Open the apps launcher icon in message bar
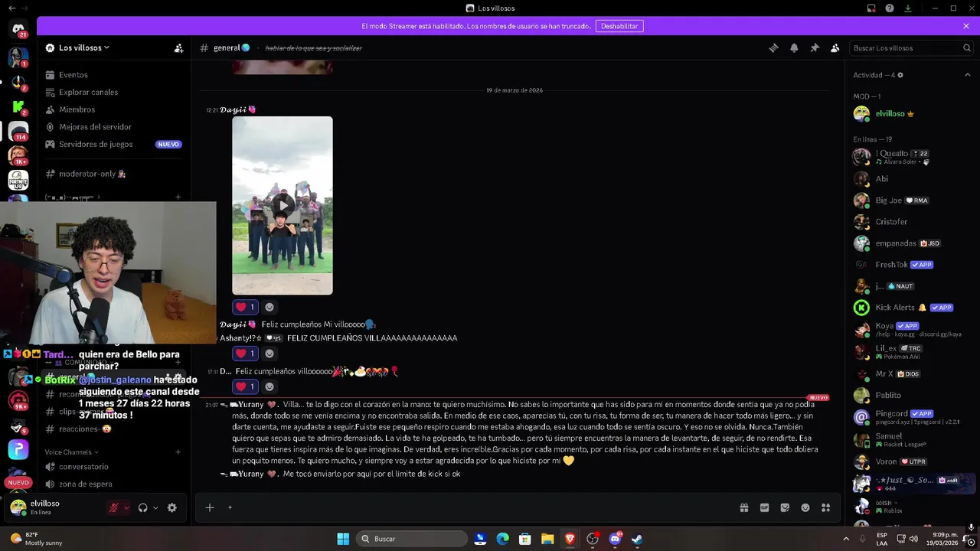The width and height of the screenshot is (980, 551). pos(825,507)
